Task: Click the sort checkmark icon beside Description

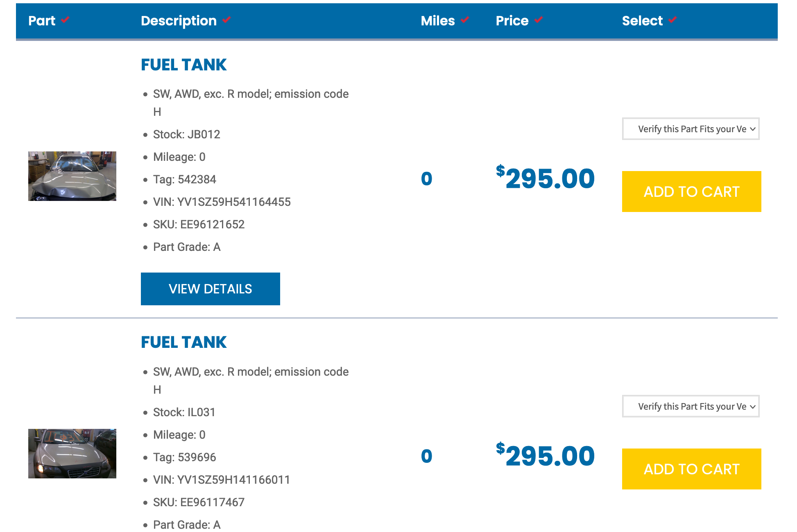Action: point(227,20)
